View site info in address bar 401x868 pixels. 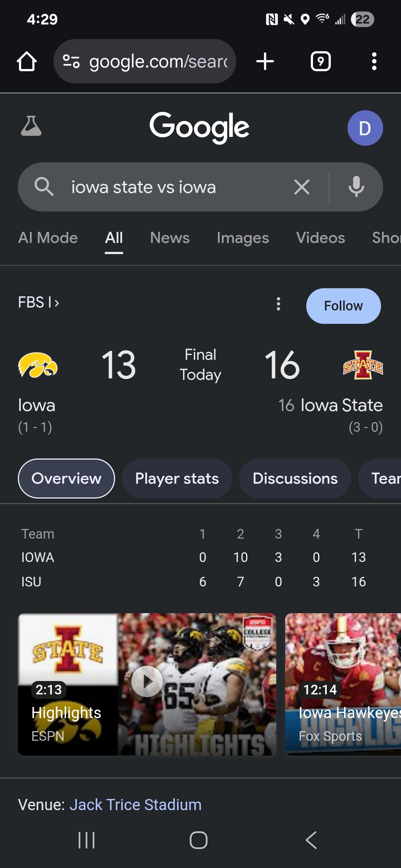71,61
